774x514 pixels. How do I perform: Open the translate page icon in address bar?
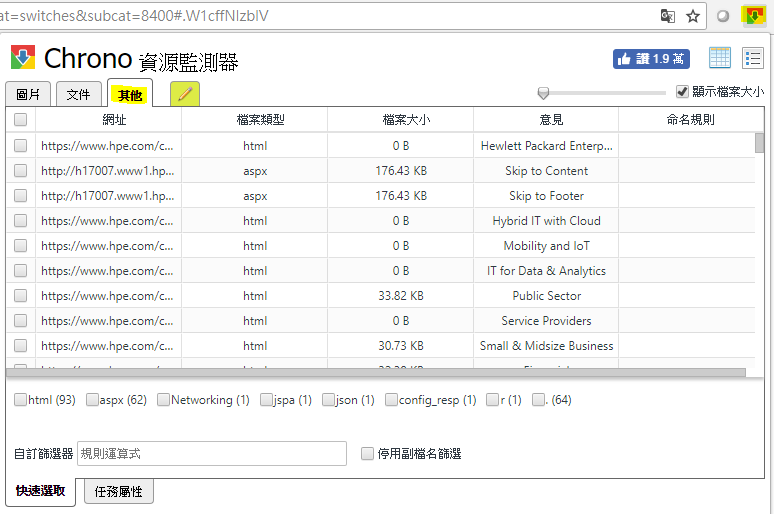tap(667, 16)
